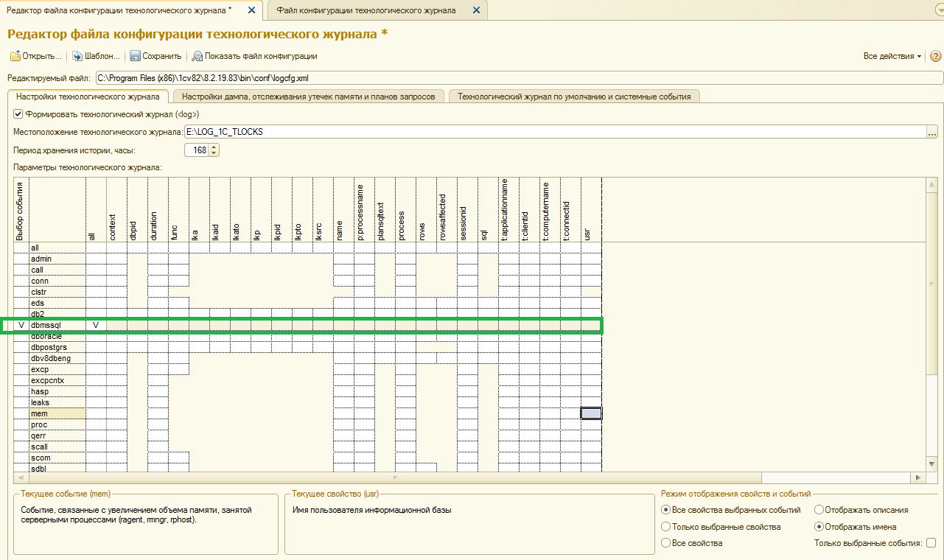
Task: Click the "duration" column header
Action: point(158,210)
